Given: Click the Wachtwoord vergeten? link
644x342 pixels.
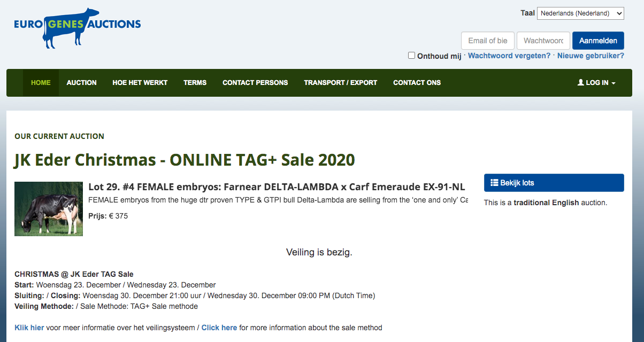Looking at the screenshot, I should tap(509, 56).
